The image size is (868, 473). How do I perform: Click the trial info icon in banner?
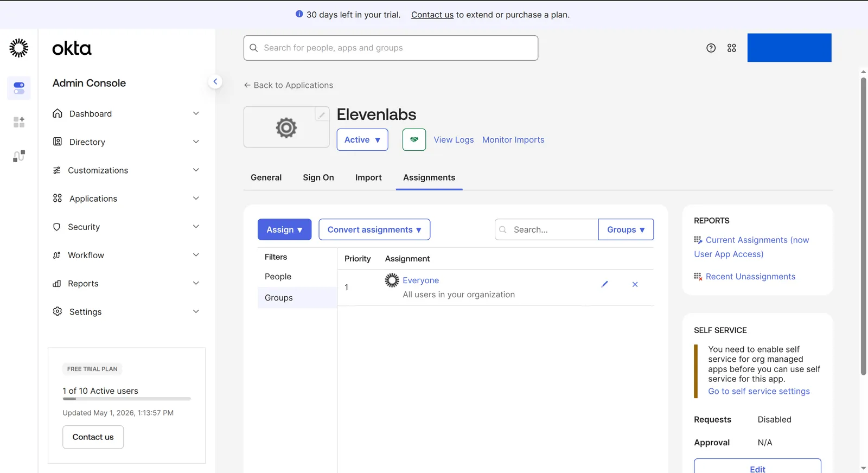coord(299,14)
